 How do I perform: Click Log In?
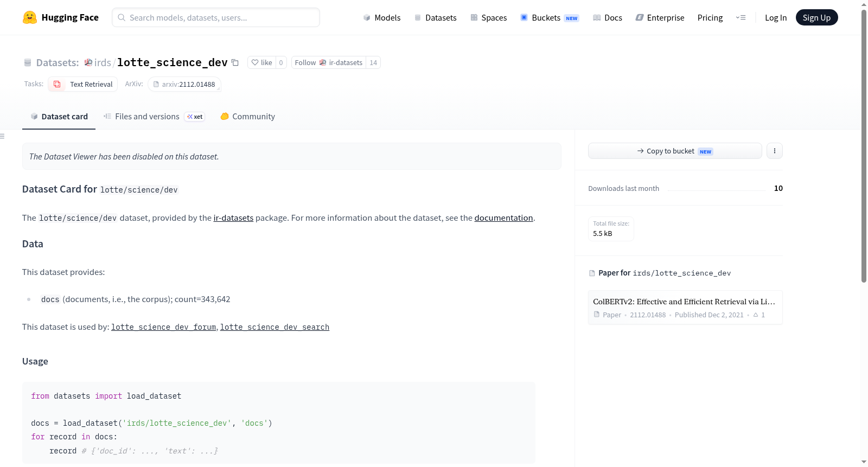776,17
